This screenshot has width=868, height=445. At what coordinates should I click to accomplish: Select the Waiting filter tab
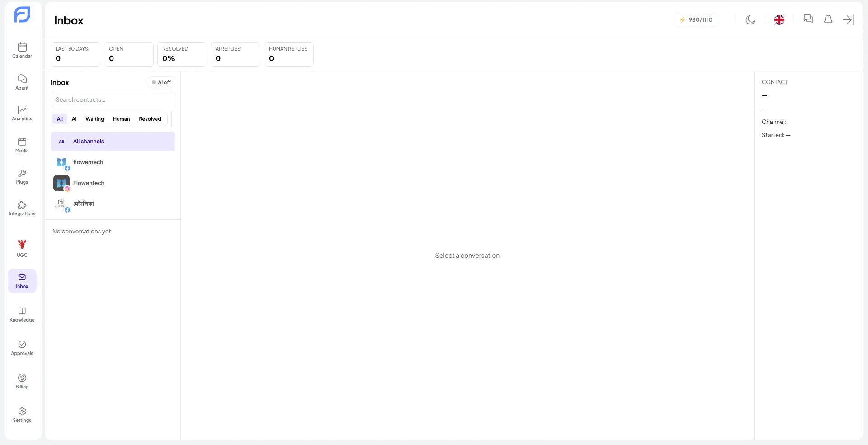(x=95, y=119)
